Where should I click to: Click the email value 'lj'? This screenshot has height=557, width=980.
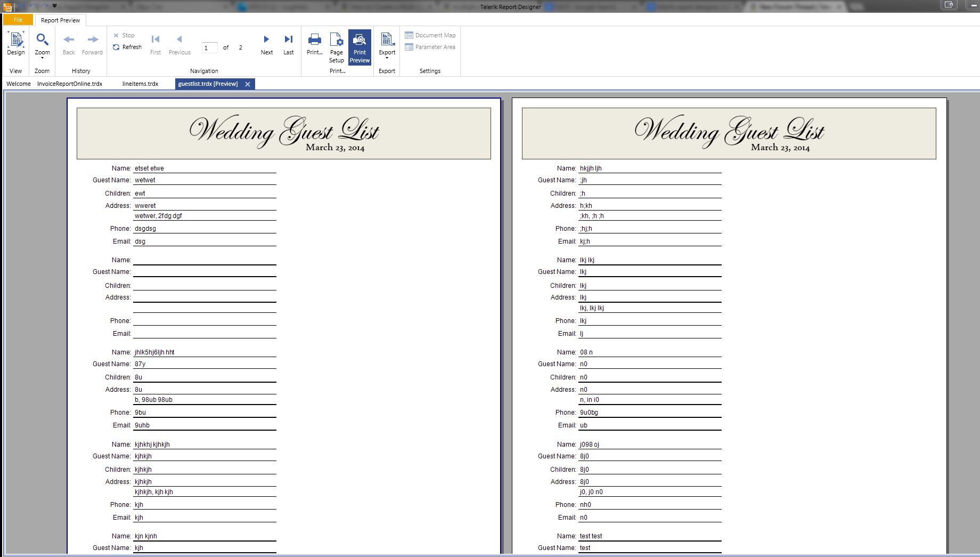click(x=582, y=334)
